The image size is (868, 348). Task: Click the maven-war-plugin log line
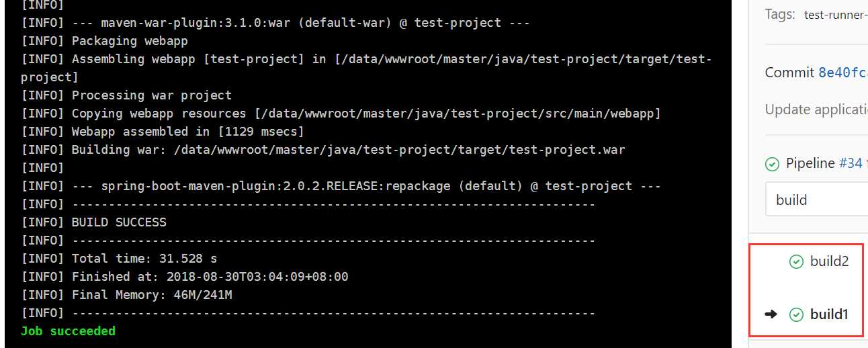[x=275, y=22]
